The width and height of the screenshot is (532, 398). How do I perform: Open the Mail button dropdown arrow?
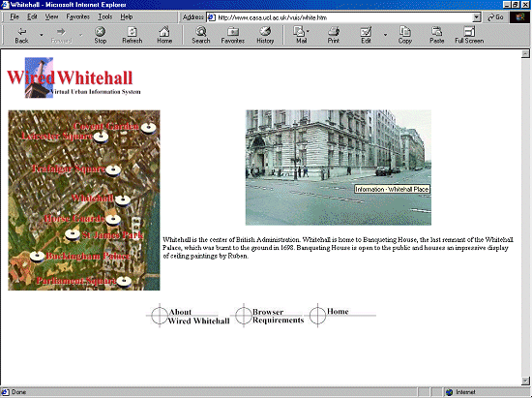[308, 31]
